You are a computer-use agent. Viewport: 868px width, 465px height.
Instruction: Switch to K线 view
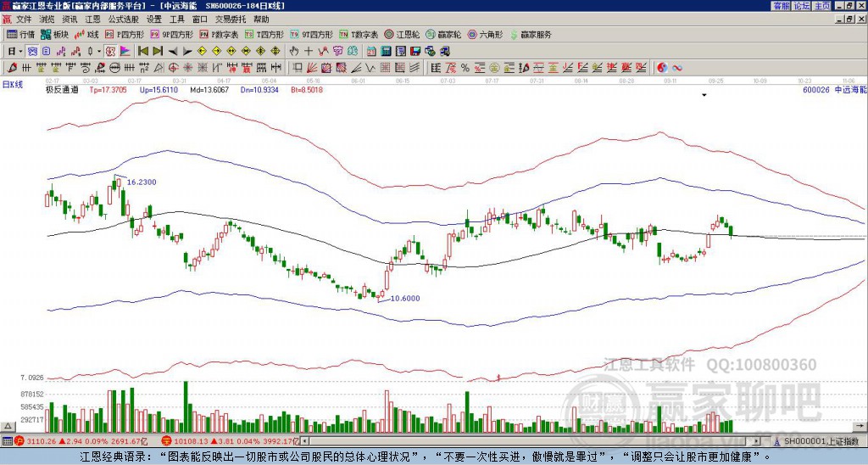point(86,34)
